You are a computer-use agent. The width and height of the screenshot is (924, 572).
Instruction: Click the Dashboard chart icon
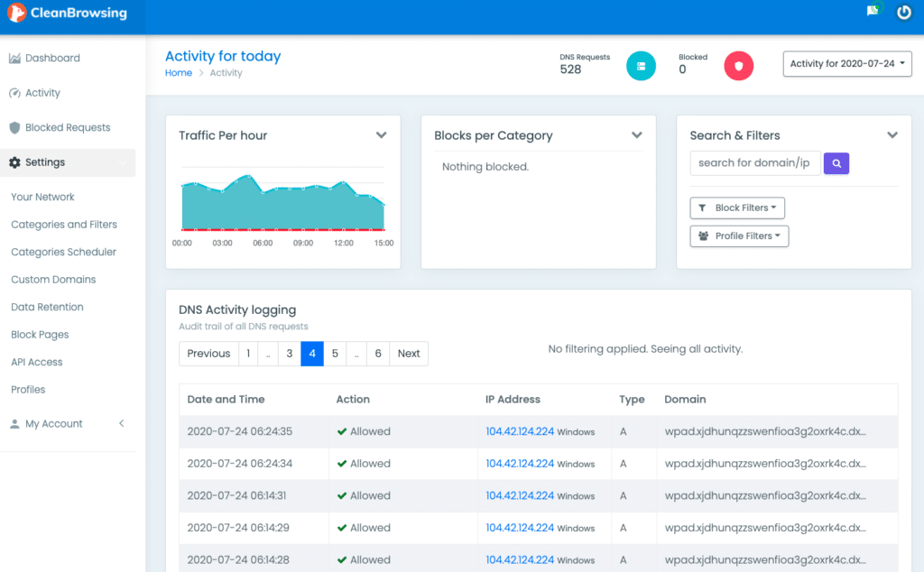(14, 58)
